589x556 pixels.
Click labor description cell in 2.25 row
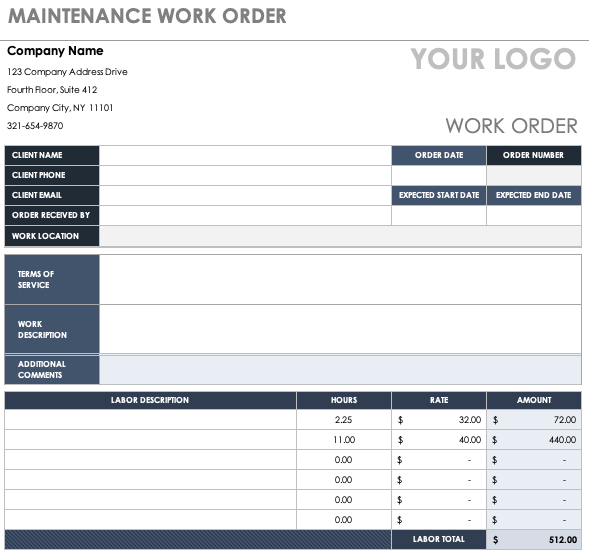[150, 420]
